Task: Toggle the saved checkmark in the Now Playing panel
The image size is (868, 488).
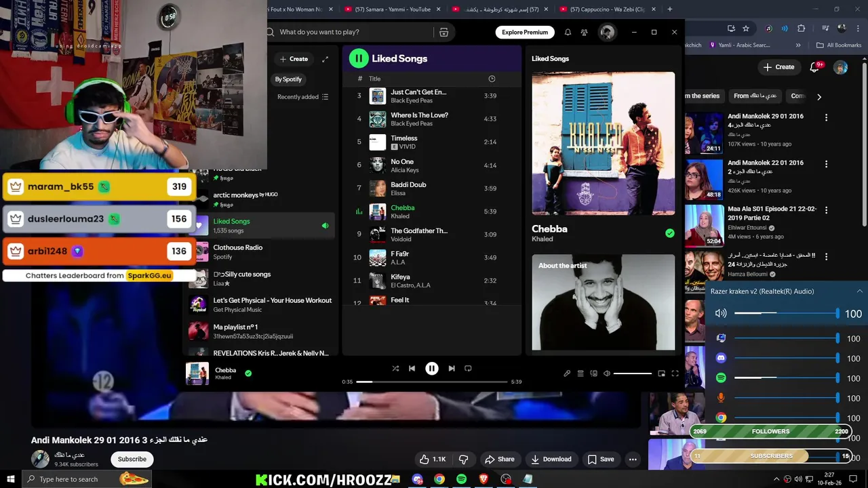Action: pos(670,233)
